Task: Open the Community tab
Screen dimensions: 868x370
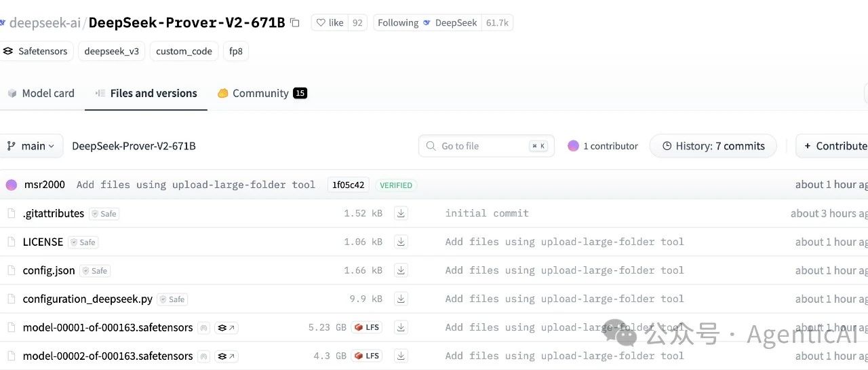Action: tap(262, 93)
